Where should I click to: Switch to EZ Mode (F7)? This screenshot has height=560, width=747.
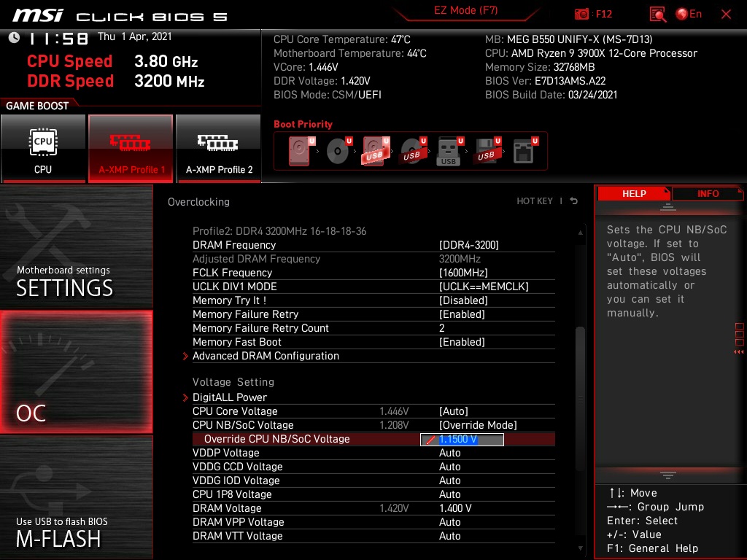465,10
